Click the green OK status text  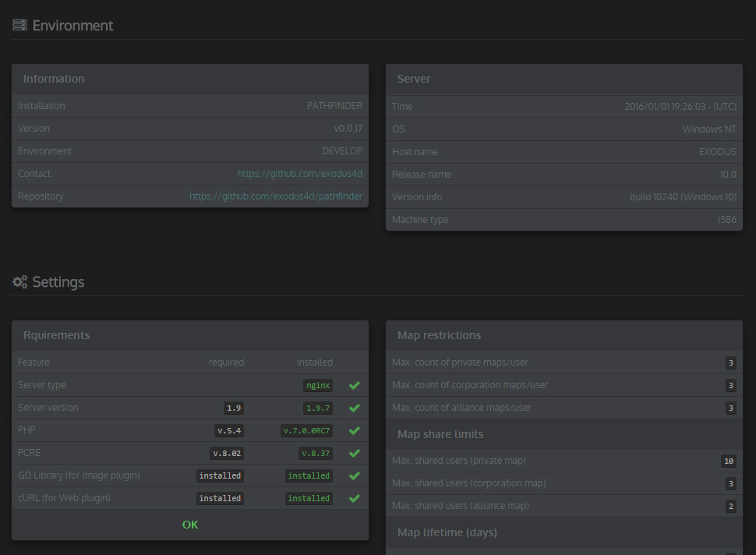tap(190, 525)
